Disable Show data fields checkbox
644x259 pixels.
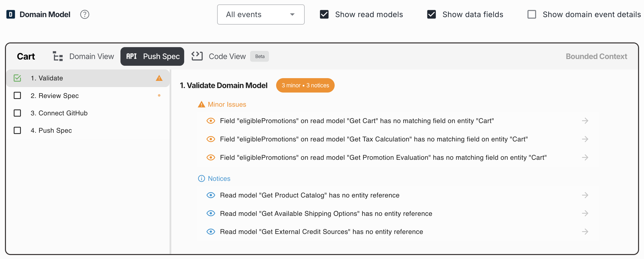click(x=432, y=15)
